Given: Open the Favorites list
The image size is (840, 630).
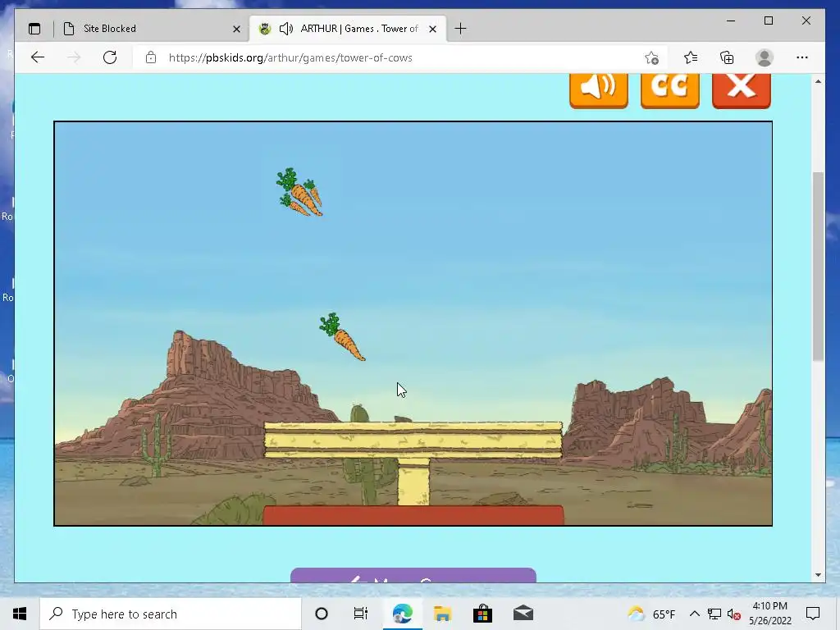Looking at the screenshot, I should pyautogui.click(x=691, y=57).
